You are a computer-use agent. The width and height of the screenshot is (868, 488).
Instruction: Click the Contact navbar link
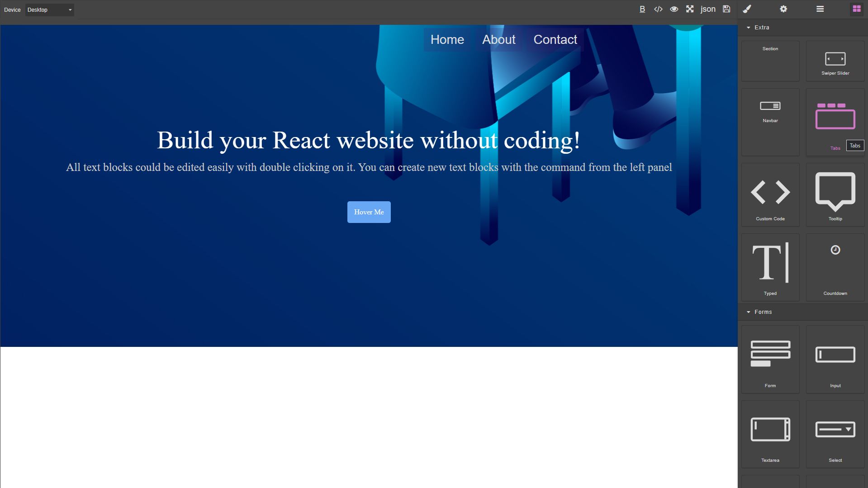pos(555,40)
